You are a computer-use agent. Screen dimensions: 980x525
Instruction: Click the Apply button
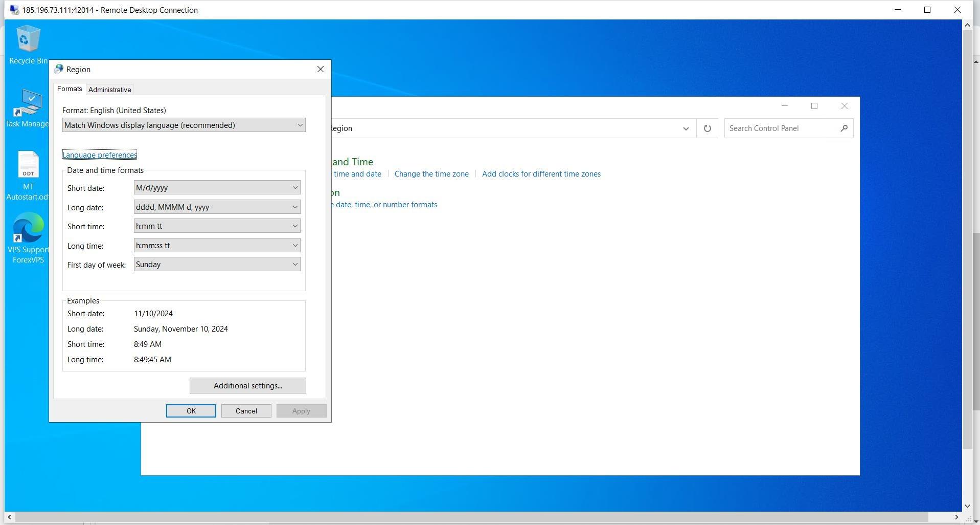tap(301, 411)
